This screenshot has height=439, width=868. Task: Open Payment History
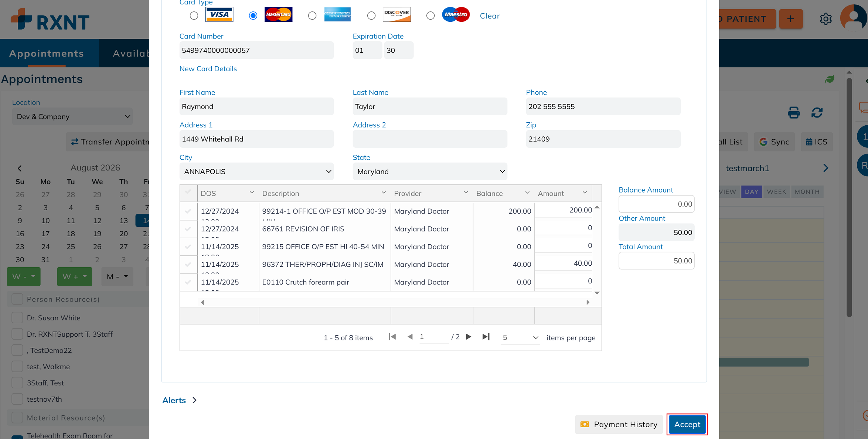[x=619, y=424]
